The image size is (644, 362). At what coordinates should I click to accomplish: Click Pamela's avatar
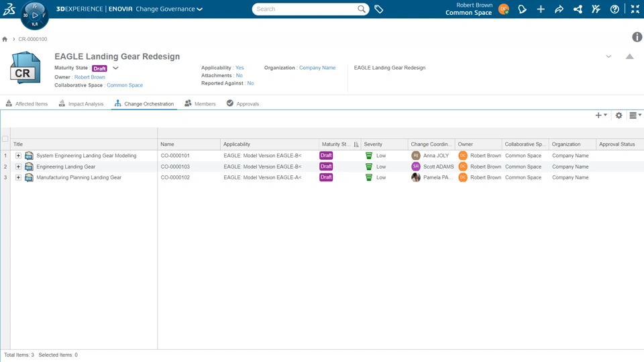tap(416, 177)
